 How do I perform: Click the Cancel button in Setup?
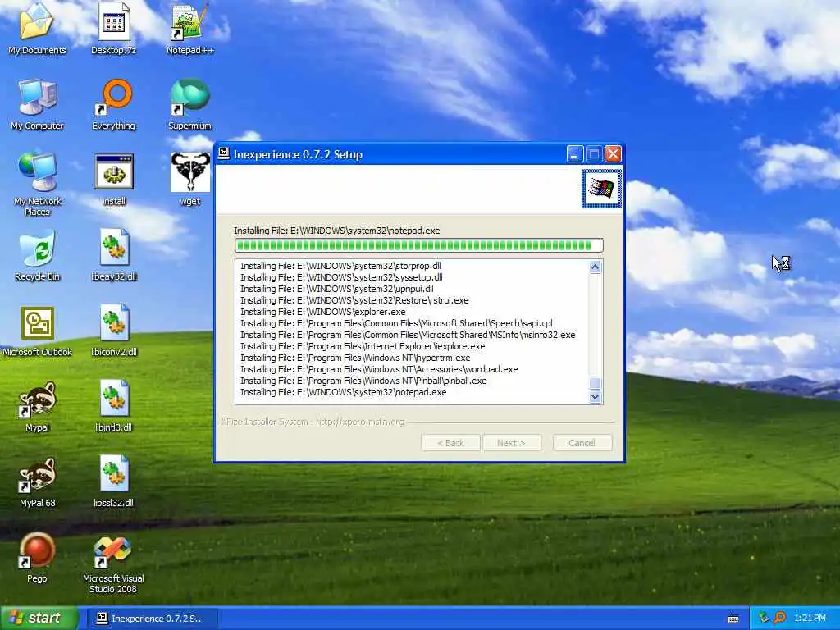point(582,443)
